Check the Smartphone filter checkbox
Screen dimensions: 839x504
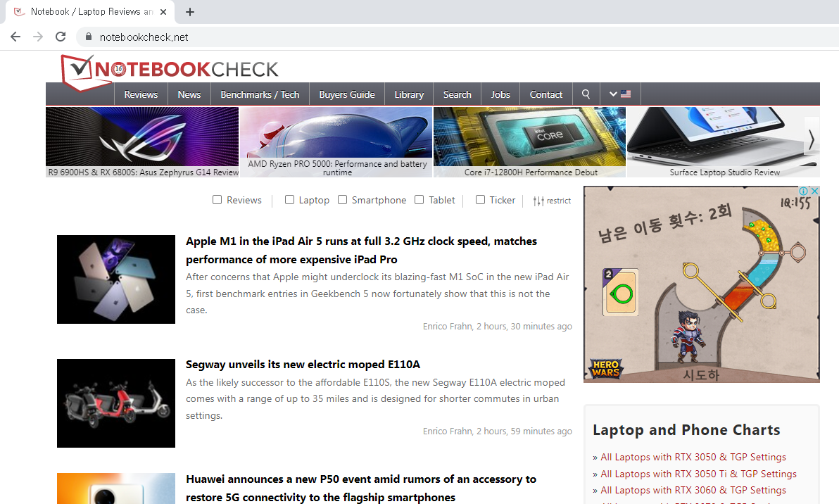(343, 200)
